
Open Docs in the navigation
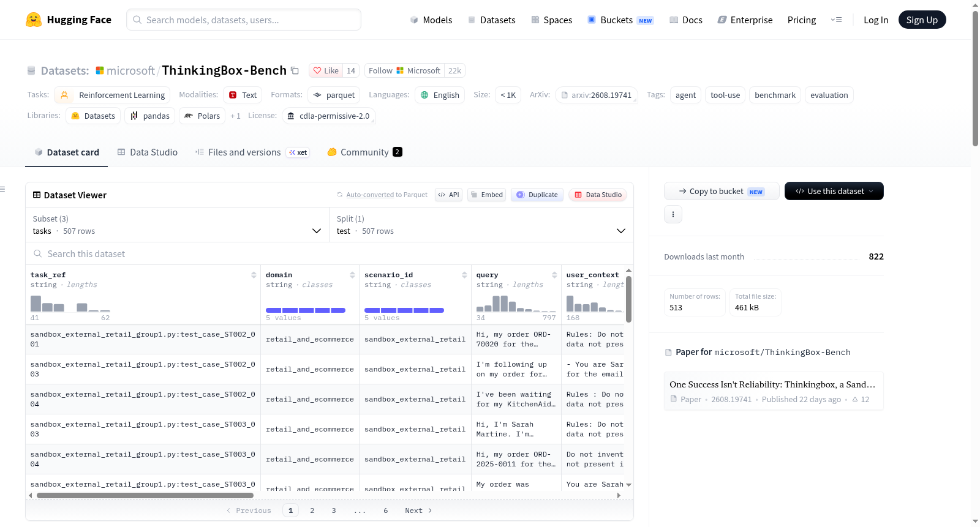686,20
